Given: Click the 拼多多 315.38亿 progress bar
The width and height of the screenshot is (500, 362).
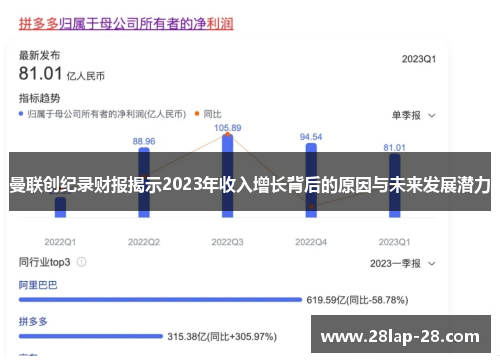Looking at the screenshot, I should pyautogui.click(x=91, y=336).
